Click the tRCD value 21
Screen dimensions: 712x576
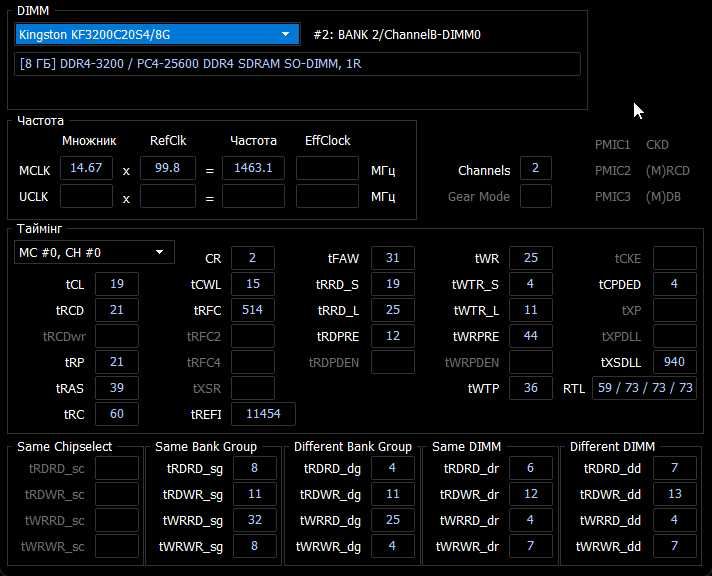click(117, 310)
